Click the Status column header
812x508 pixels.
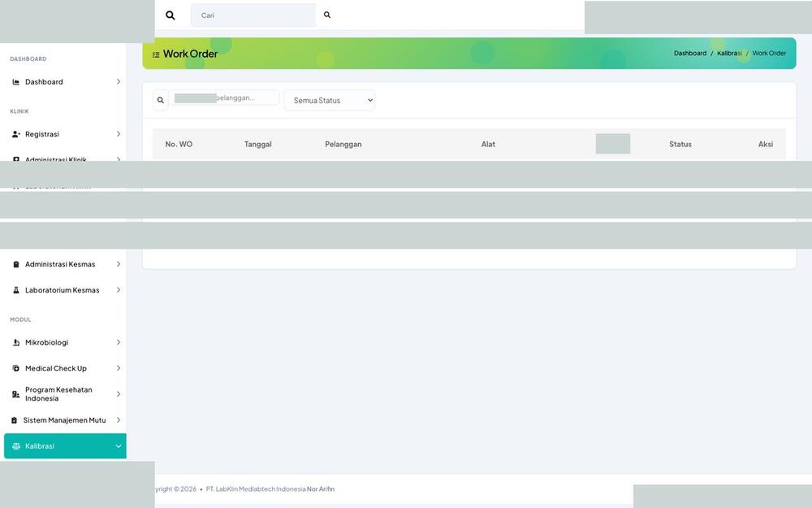coord(680,144)
